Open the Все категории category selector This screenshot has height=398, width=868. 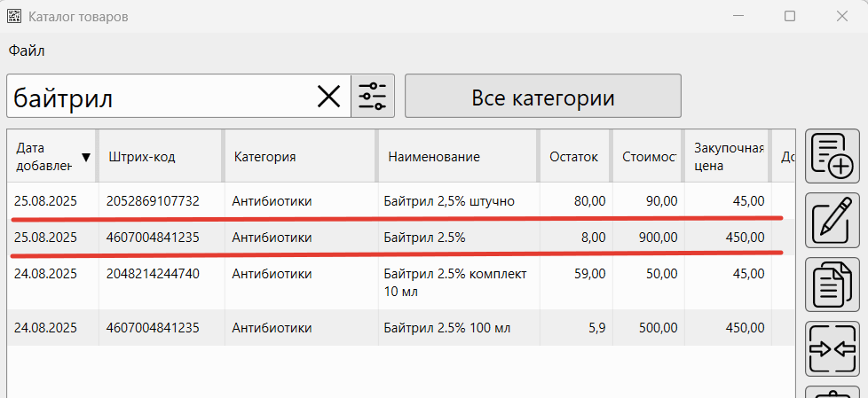point(542,97)
